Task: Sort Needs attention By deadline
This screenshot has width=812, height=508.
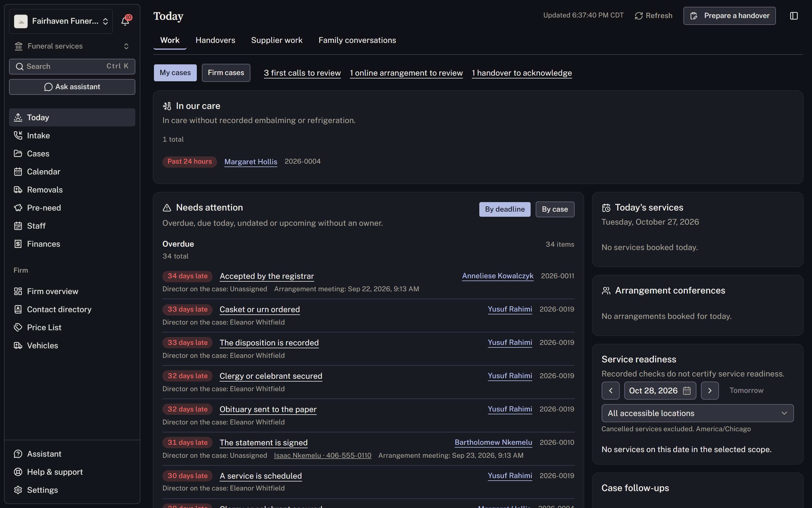Action: tap(505, 209)
